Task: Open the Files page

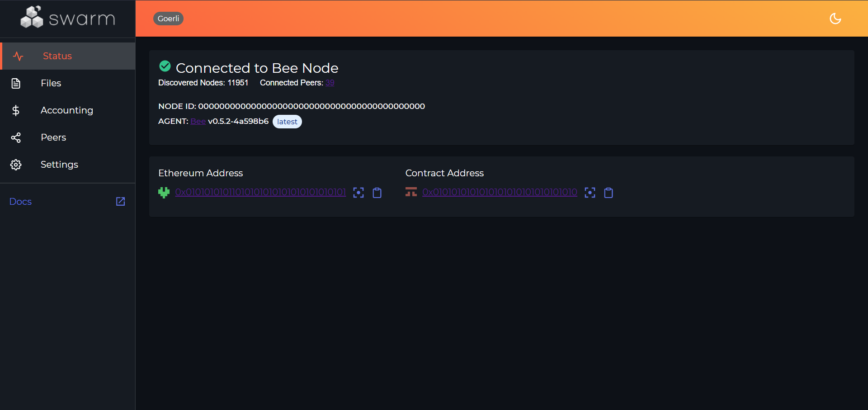Action: (68, 83)
